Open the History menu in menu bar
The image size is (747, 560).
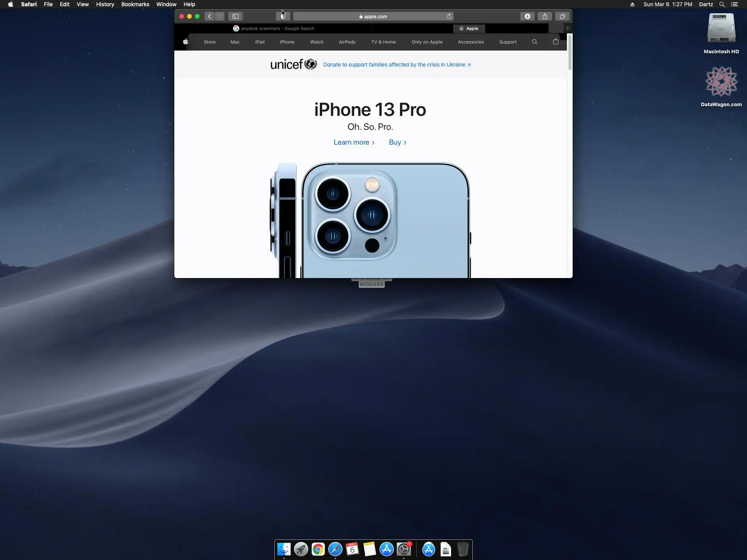tap(105, 4)
